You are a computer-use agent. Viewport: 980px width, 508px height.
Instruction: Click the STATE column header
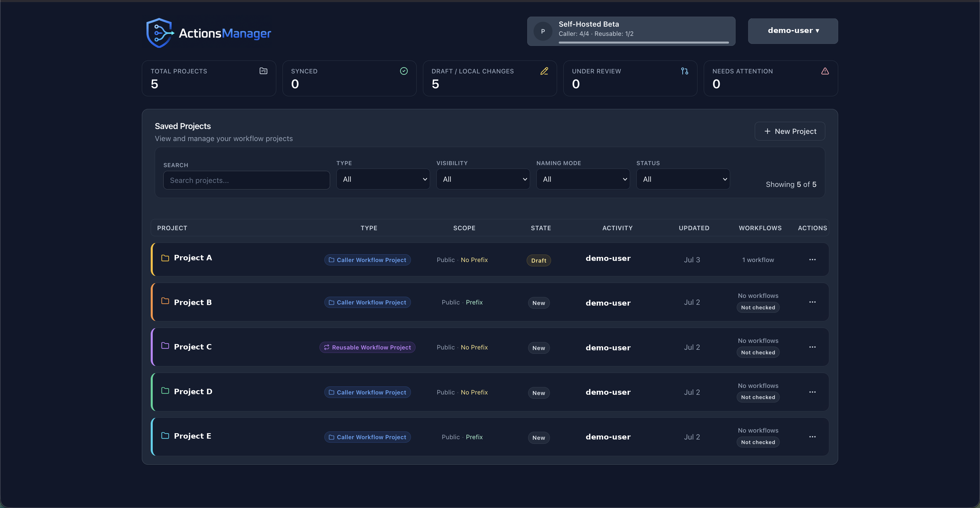pos(541,228)
